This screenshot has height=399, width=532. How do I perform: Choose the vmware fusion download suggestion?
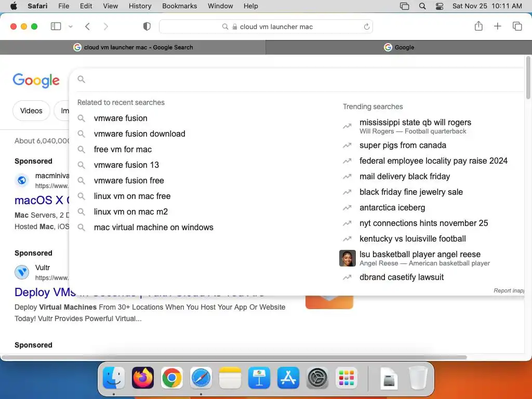(139, 134)
